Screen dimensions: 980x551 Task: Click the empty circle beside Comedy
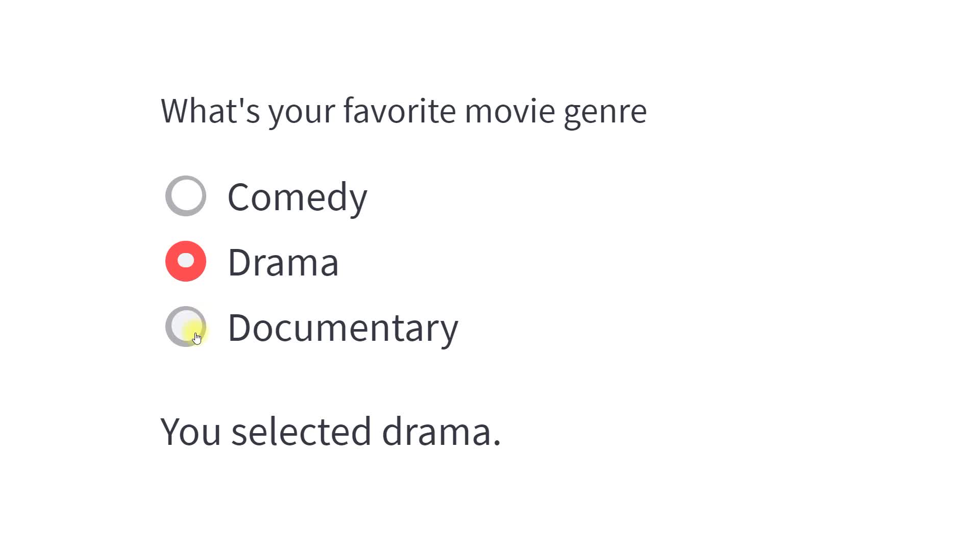tap(186, 196)
